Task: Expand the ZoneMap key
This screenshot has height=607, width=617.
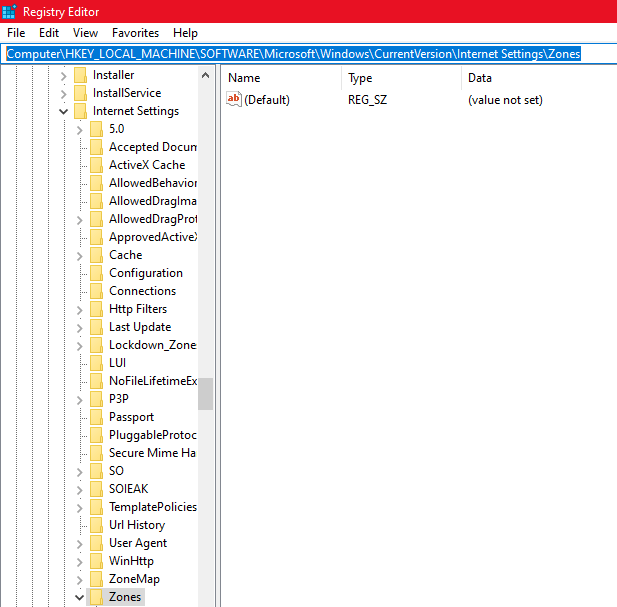Action: pyautogui.click(x=80, y=580)
